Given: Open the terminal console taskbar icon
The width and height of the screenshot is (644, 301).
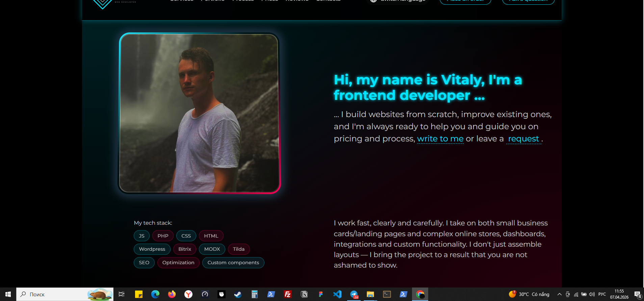Looking at the screenshot, I should 387,294.
